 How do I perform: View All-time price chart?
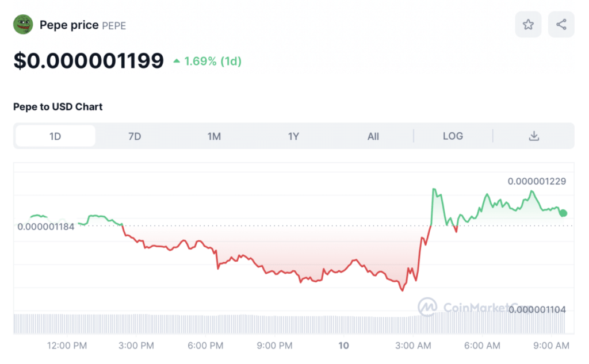[x=373, y=136]
